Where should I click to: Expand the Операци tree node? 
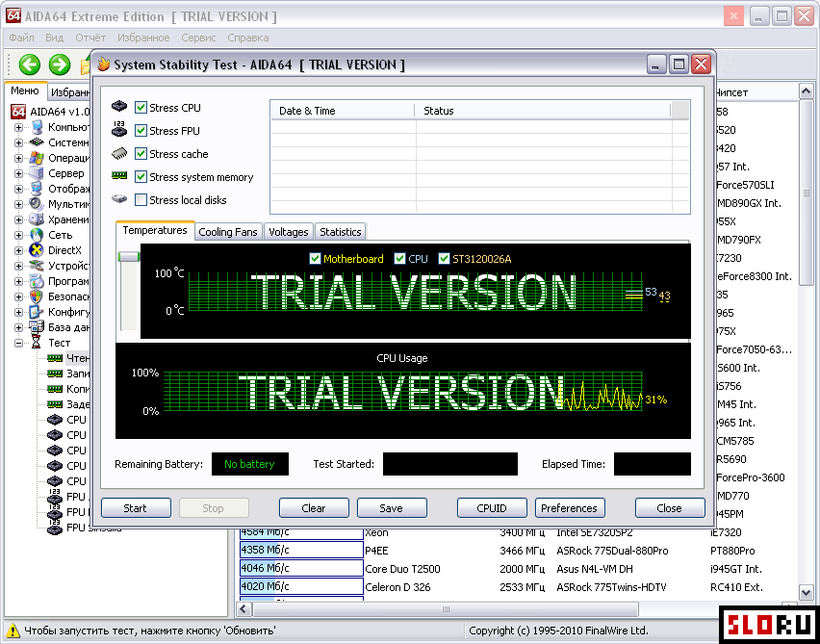tap(19, 158)
